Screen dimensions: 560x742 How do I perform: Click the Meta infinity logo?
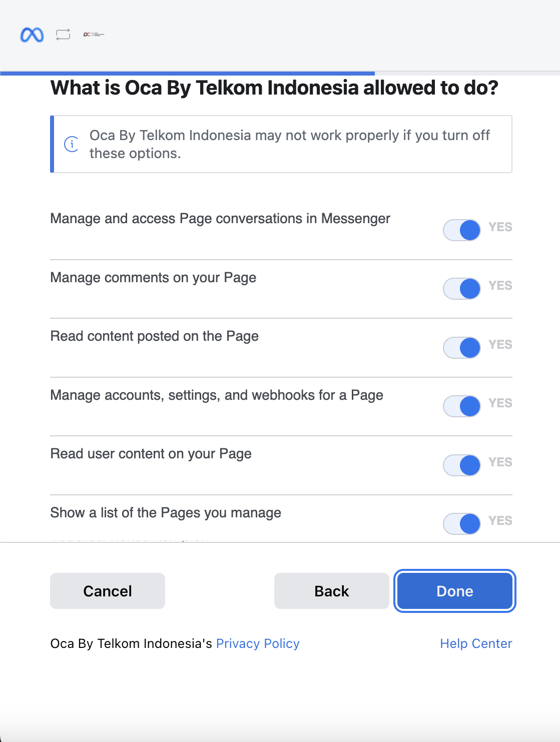[x=32, y=35]
